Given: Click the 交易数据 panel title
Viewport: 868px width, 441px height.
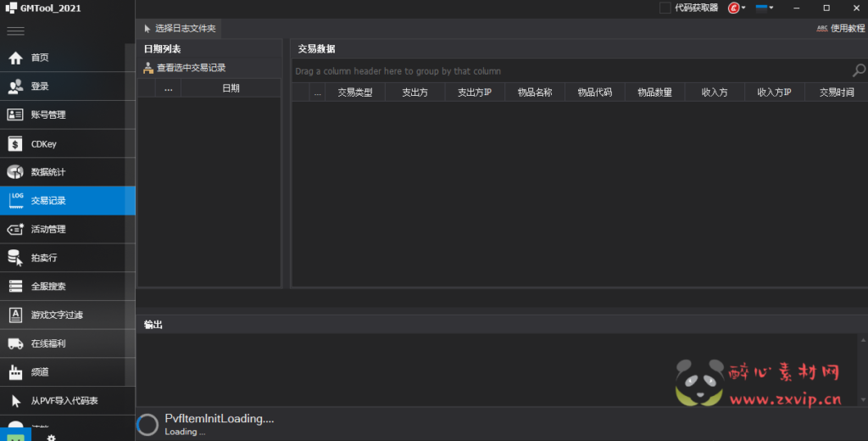Looking at the screenshot, I should (316, 48).
